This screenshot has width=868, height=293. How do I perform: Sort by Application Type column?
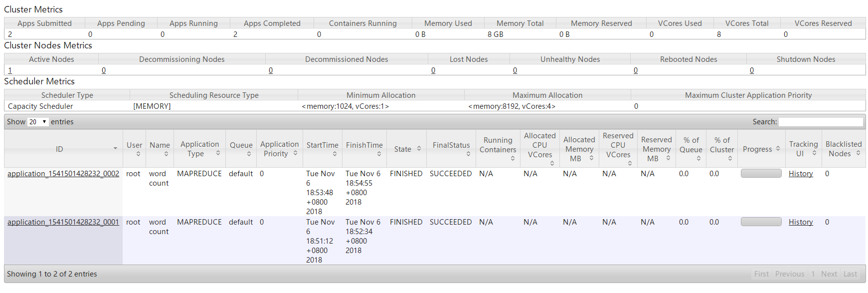pos(218,153)
